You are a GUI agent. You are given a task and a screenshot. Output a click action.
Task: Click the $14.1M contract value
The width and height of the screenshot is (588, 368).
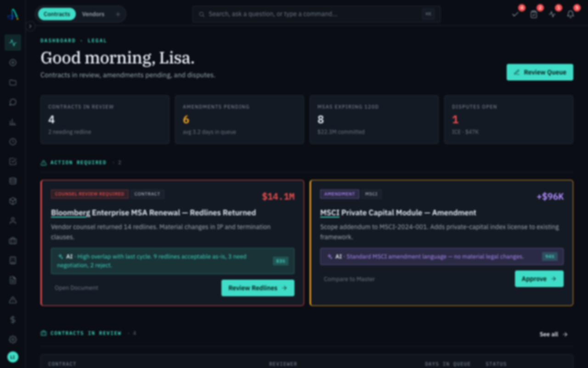tap(278, 197)
